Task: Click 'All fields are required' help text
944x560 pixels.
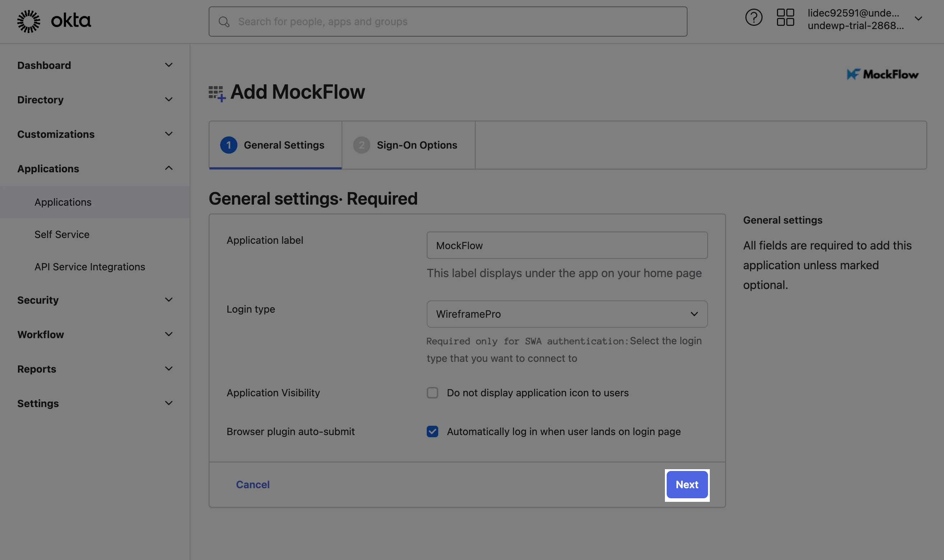Action: tap(827, 265)
